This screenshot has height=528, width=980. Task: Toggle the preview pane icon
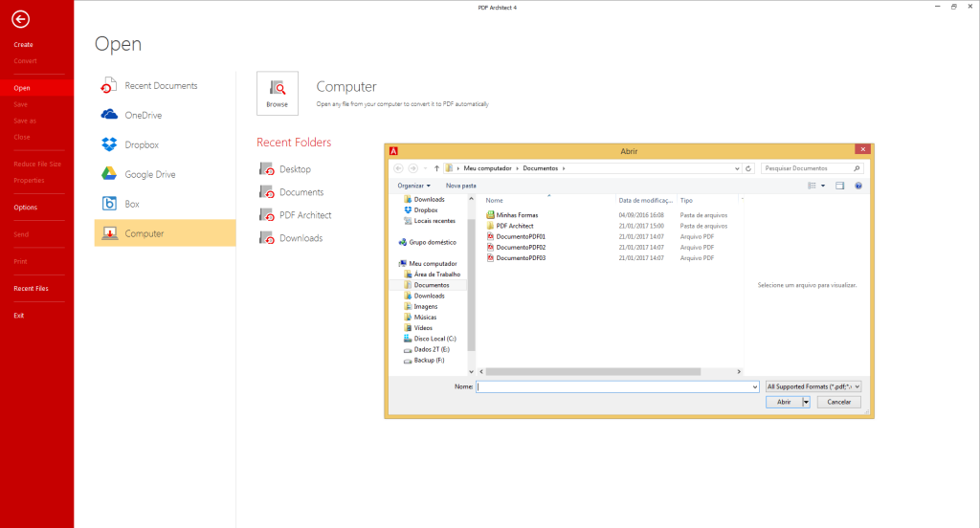click(x=839, y=186)
